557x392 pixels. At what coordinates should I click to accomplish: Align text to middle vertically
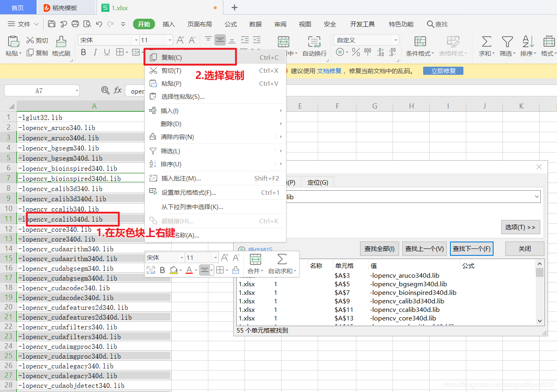(x=220, y=39)
